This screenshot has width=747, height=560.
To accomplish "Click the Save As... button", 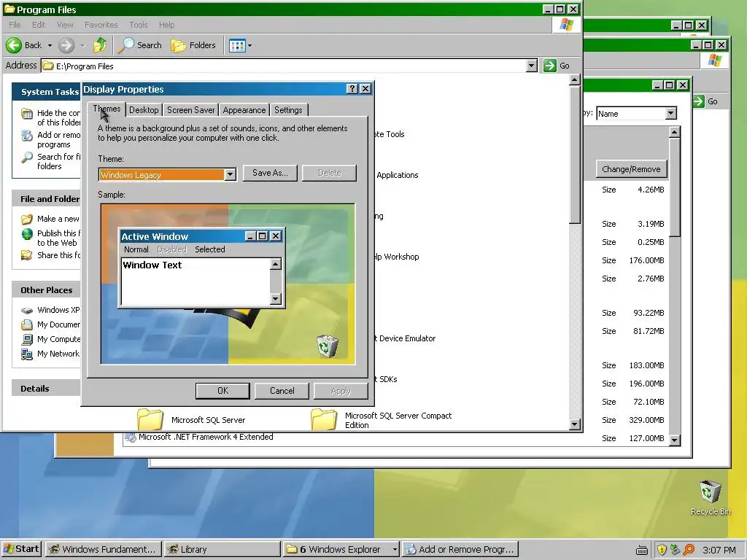I will 270,173.
